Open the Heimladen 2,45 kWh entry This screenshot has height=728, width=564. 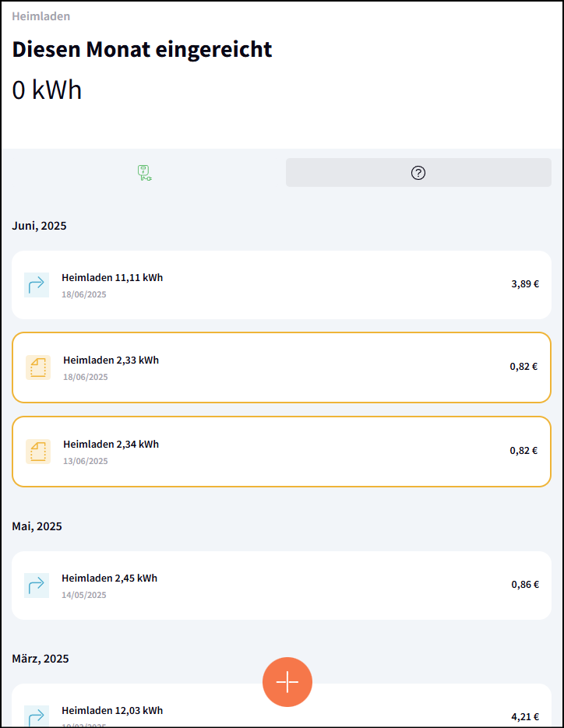(x=109, y=579)
